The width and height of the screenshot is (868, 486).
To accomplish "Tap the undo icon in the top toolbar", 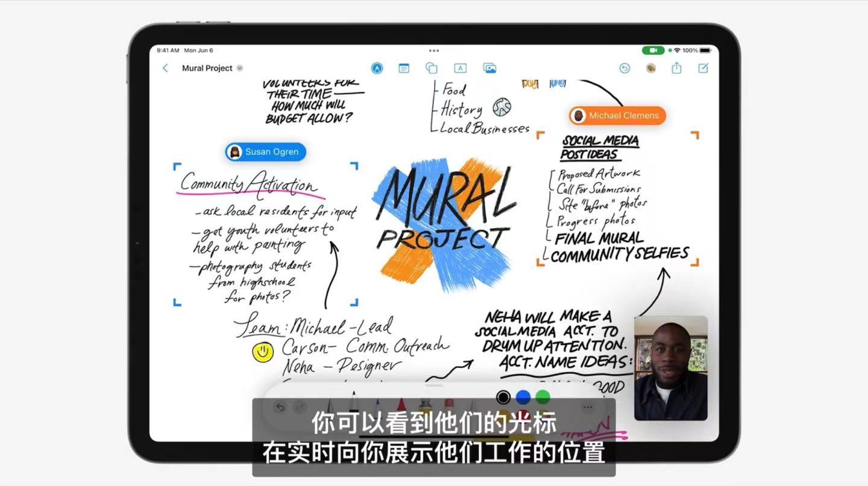I will pyautogui.click(x=624, y=68).
